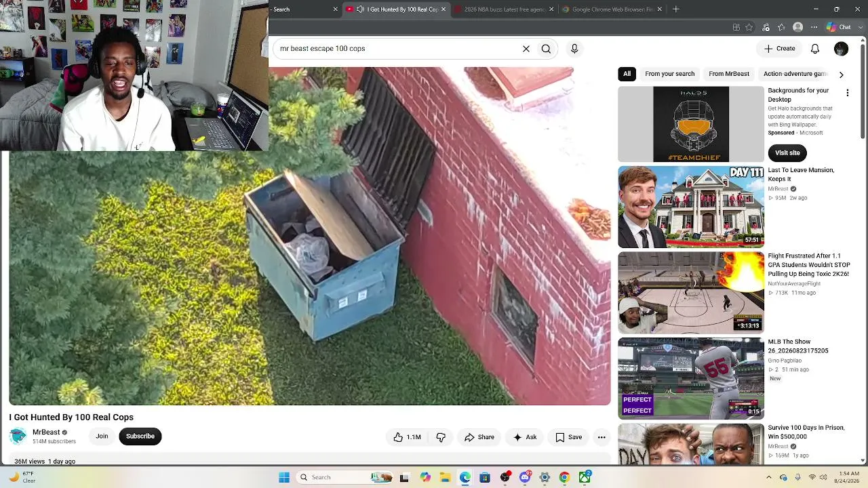Open the Ask AI button
Image resolution: width=868 pixels, height=488 pixels.
point(525,437)
